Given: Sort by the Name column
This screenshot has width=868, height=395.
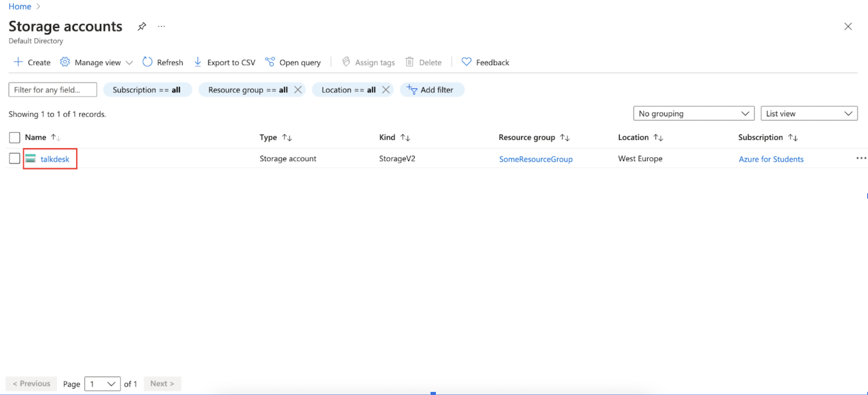Looking at the screenshot, I should [x=42, y=137].
